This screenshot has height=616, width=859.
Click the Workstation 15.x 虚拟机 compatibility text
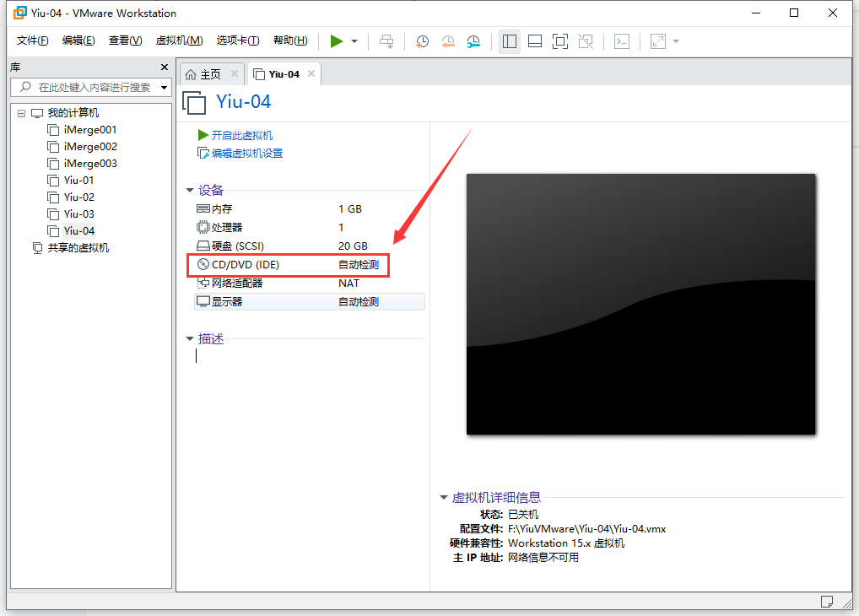[x=566, y=543]
